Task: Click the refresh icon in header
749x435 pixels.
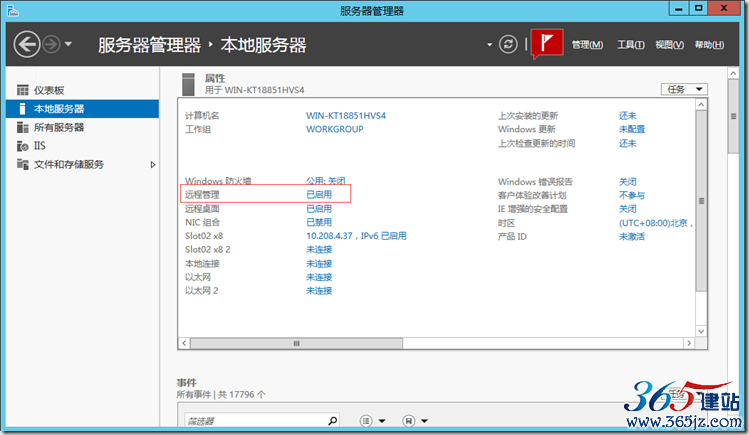Action: point(509,44)
